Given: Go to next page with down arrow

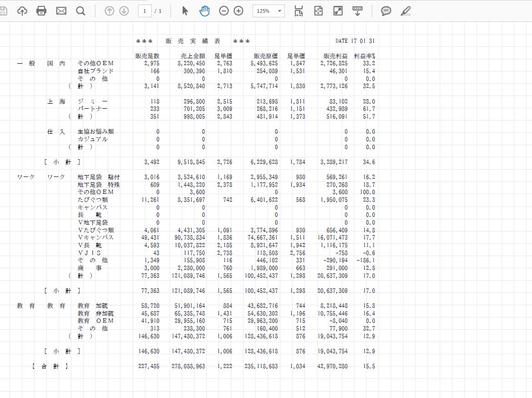Looking at the screenshot, I should [124, 11].
